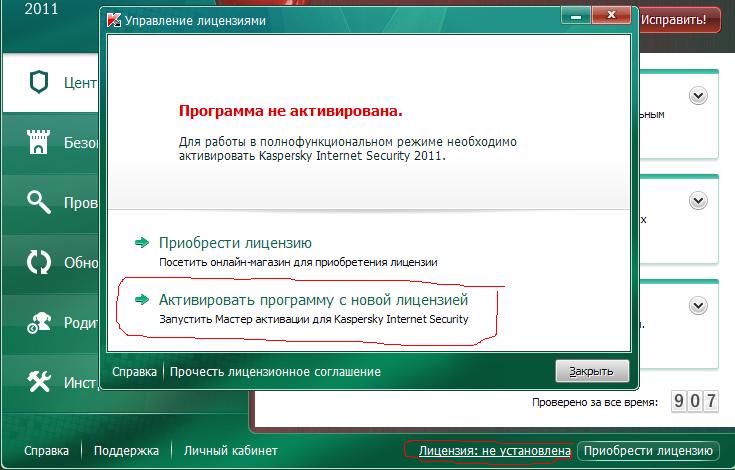
Task: Click the Проверено за все время label
Action: click(x=595, y=402)
